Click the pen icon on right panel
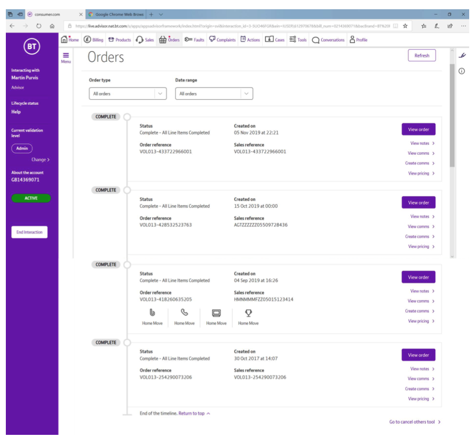This screenshot has height=448, width=476. point(462,56)
